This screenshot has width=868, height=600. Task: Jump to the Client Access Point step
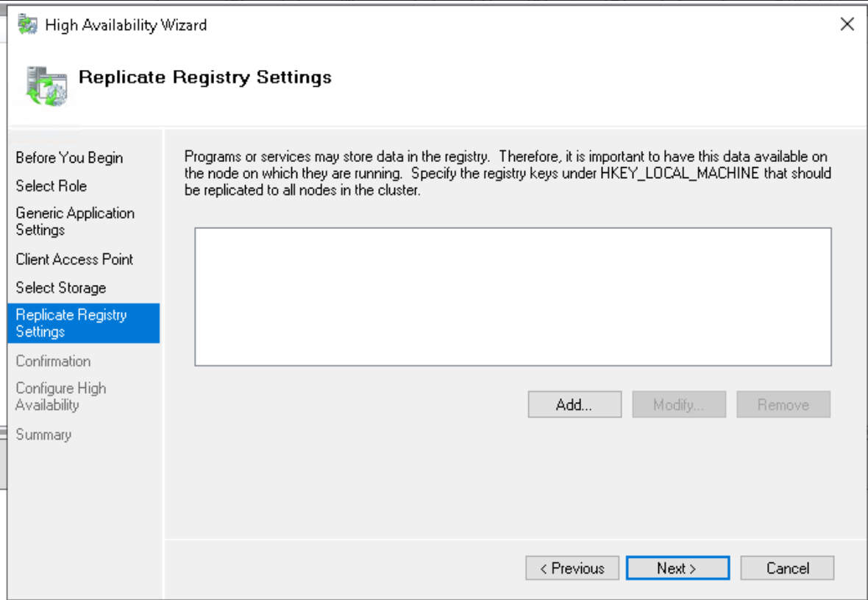click(74, 259)
